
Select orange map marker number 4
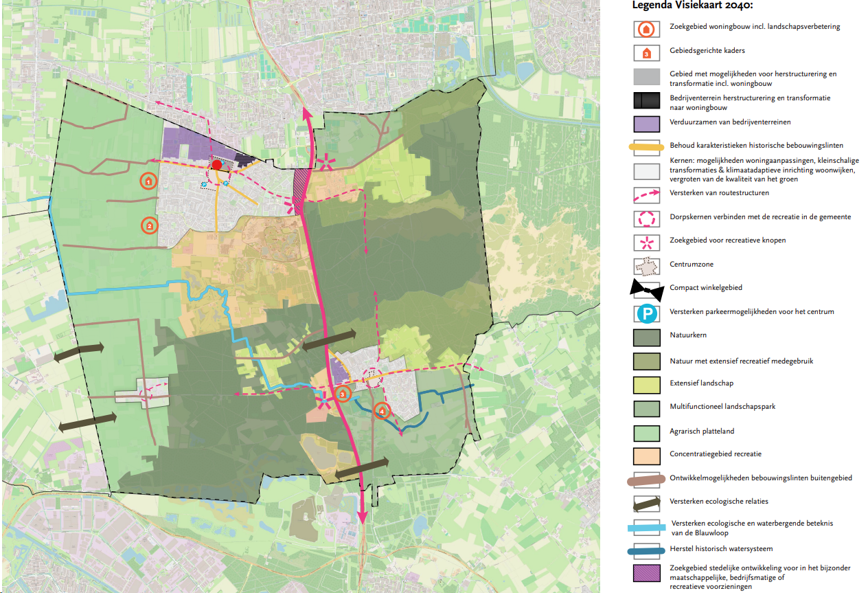[x=383, y=411]
